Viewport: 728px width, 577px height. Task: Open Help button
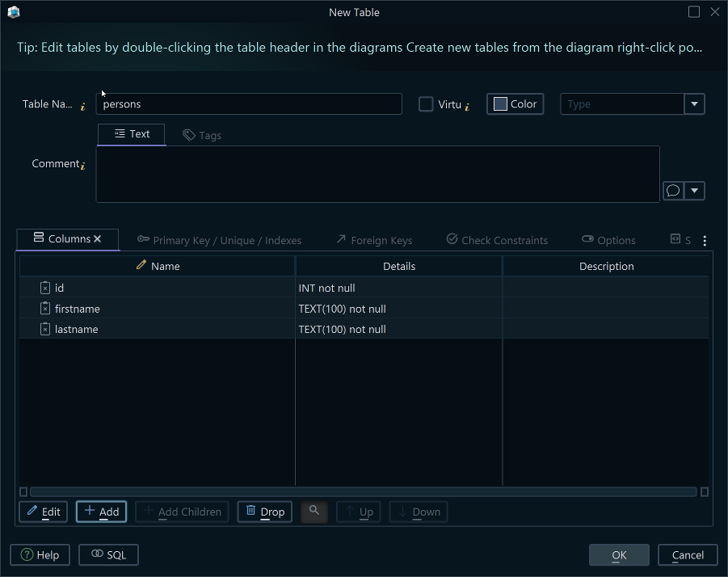click(40, 554)
